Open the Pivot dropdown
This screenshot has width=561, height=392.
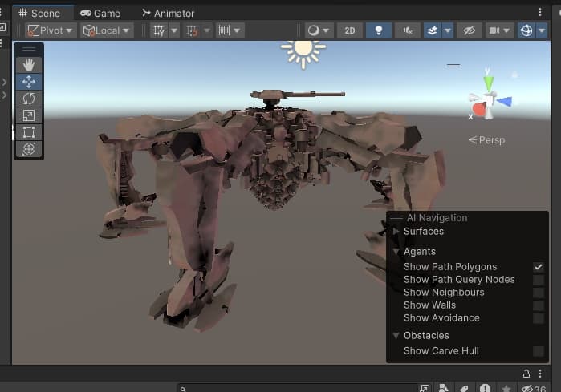click(51, 30)
